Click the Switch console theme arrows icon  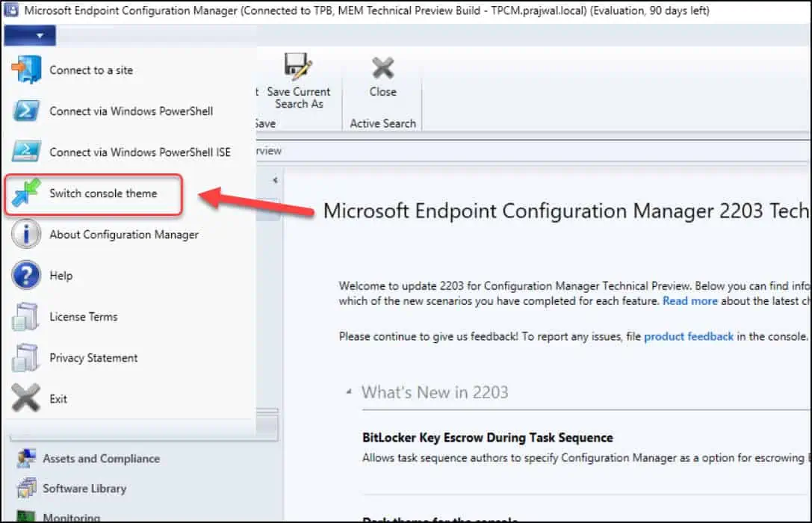coord(26,193)
